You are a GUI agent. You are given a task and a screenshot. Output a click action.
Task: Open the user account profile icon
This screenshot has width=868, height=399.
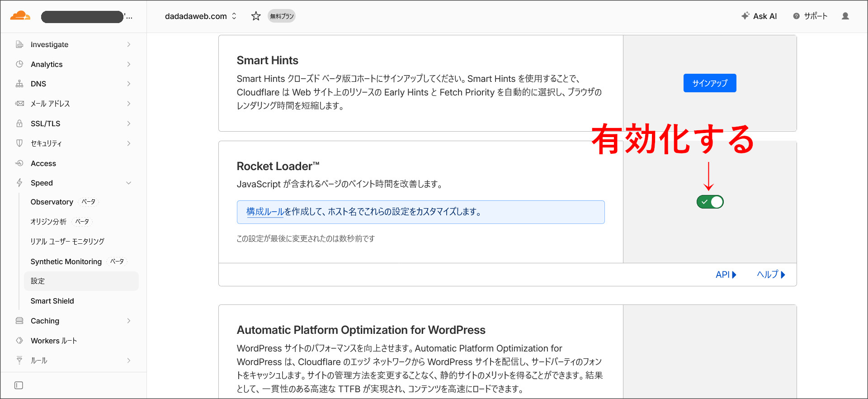(x=845, y=16)
